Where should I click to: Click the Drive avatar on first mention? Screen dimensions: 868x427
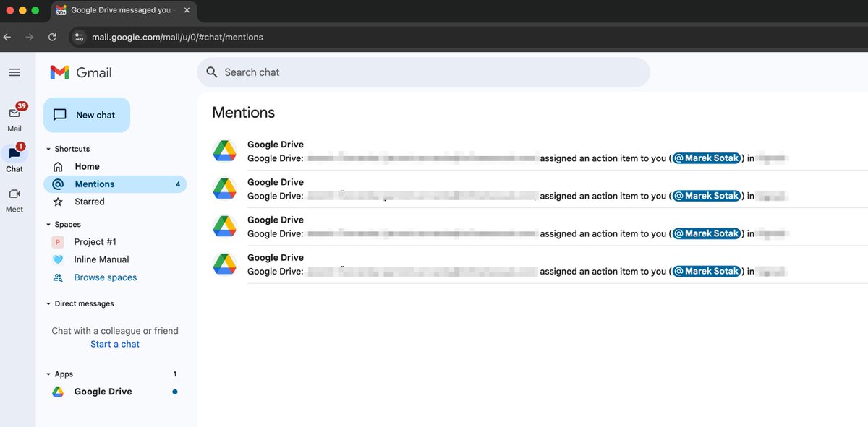coord(225,151)
